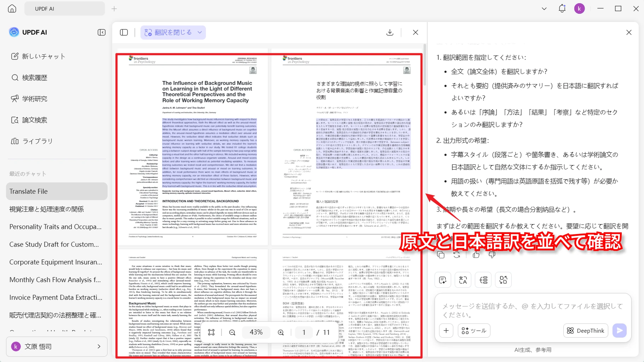644x362 pixels.
Task: Click the 43% zoom level field
Action: (x=256, y=332)
